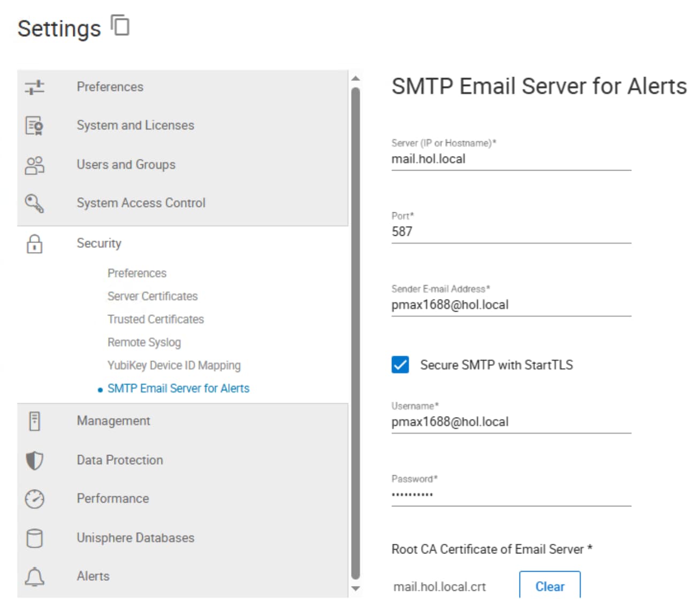Image resolution: width=694 pixels, height=616 pixels.
Task: Open the top-level Preferences settings section
Action: 183,87
